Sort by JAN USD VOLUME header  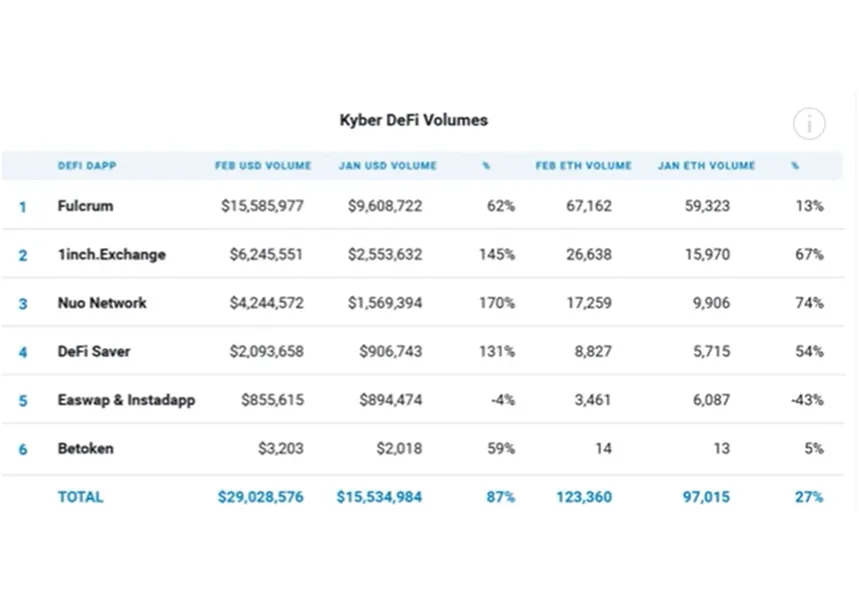click(388, 166)
